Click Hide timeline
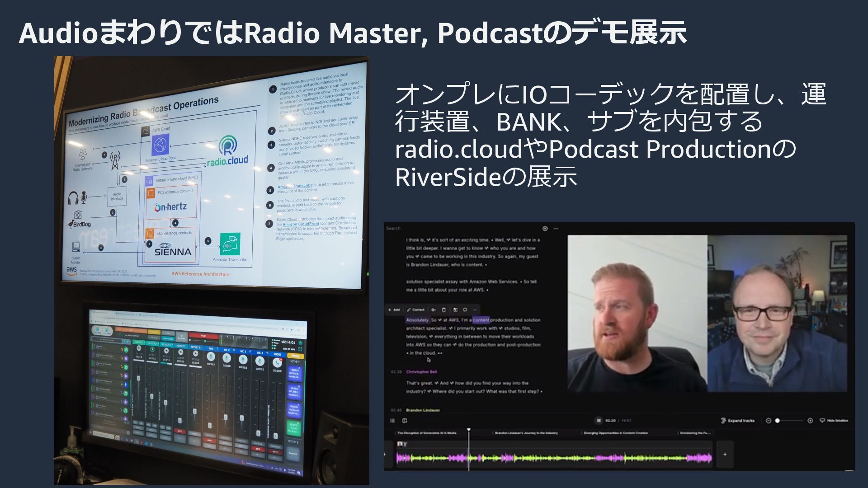The image size is (868, 488). tap(835, 421)
